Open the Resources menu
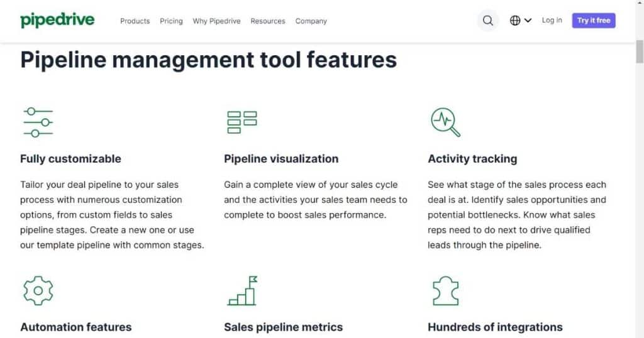Viewport: 644px width, 338px height. pyautogui.click(x=268, y=21)
